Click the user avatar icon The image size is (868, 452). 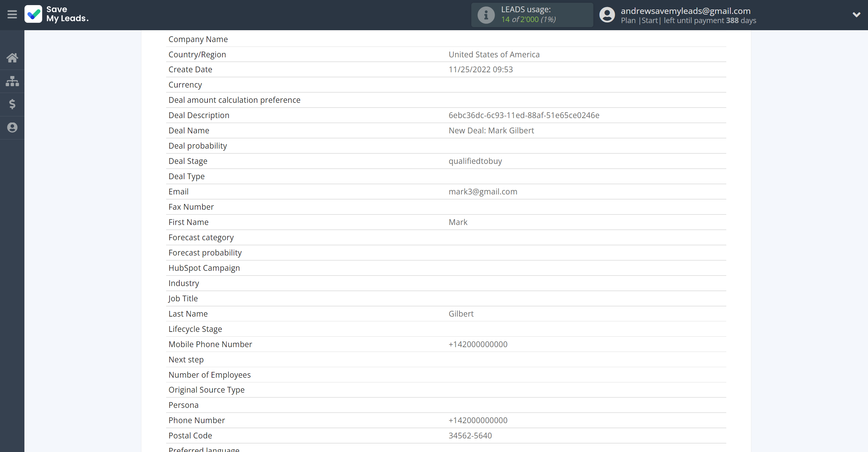607,15
